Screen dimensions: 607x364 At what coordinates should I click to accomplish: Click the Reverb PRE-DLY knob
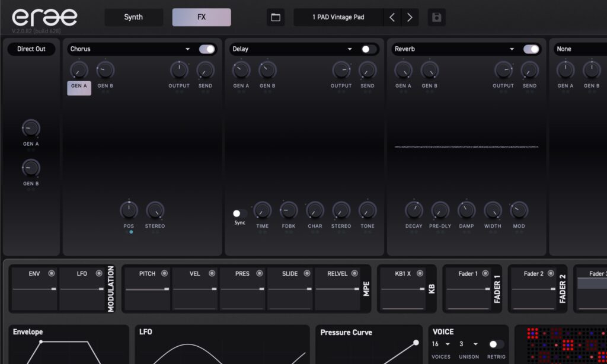click(440, 210)
